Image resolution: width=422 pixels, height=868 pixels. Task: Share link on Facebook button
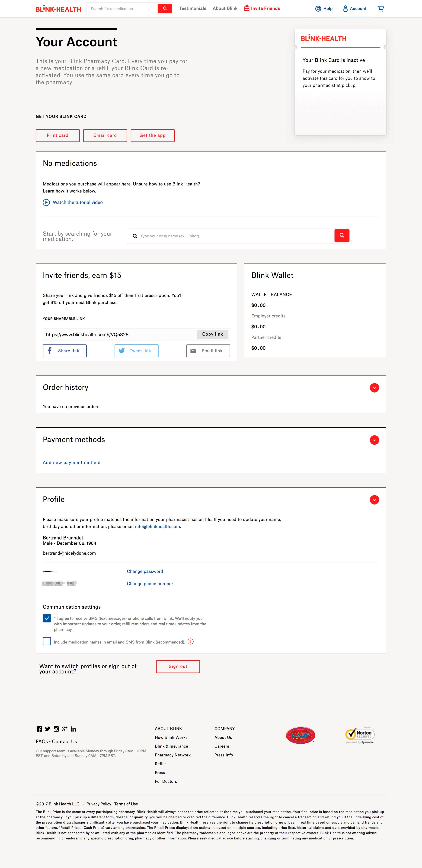coord(65,351)
